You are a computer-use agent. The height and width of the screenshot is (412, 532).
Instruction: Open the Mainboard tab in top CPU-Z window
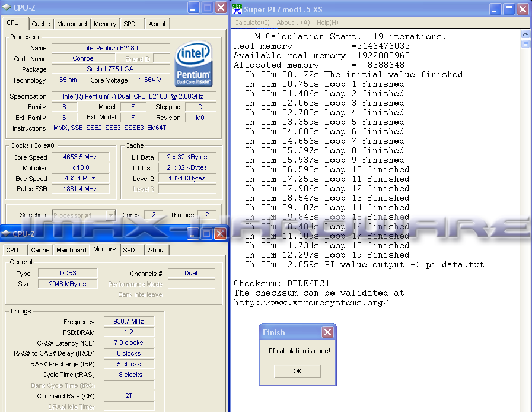(72, 24)
